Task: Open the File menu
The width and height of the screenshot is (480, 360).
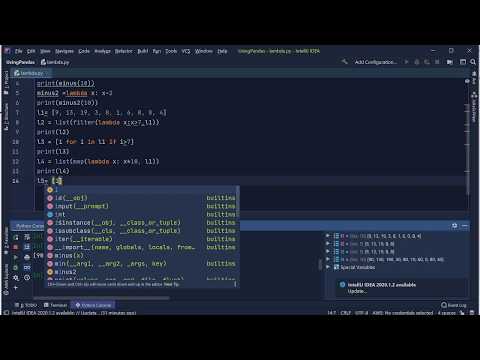Action: pyautogui.click(x=18, y=51)
